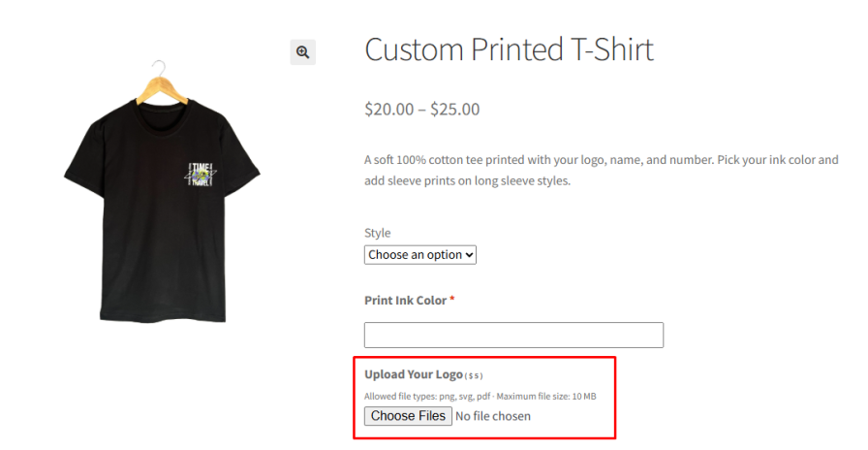Click the $25.00 maximum price
The width and height of the screenshot is (868, 450).
click(455, 110)
